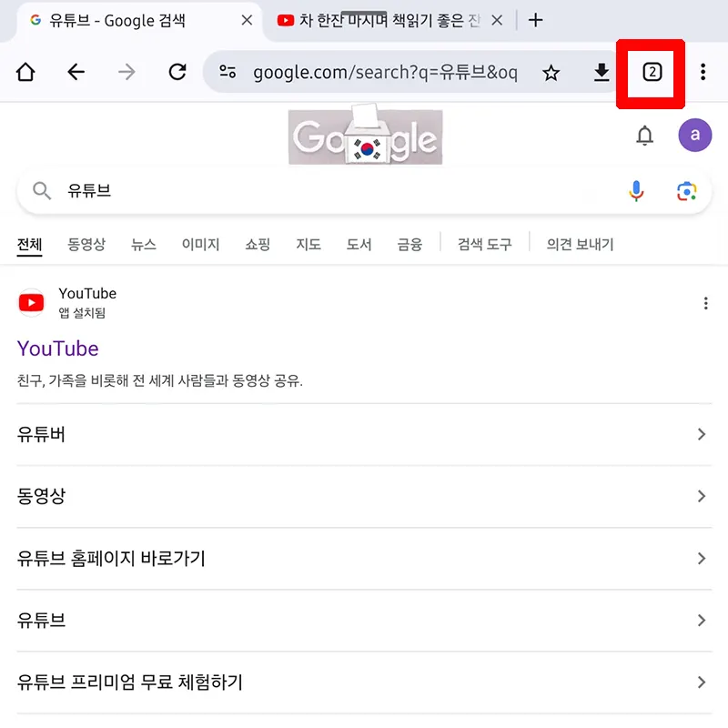Close the 유튜브 - Google 검색 tab
Image resolution: width=728 pixels, height=728 pixels.
[x=247, y=20]
